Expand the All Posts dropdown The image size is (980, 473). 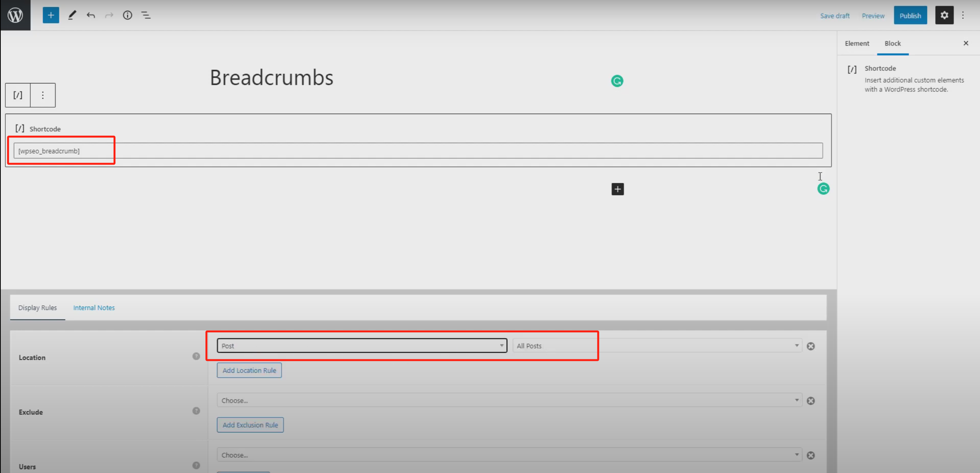[657, 346]
